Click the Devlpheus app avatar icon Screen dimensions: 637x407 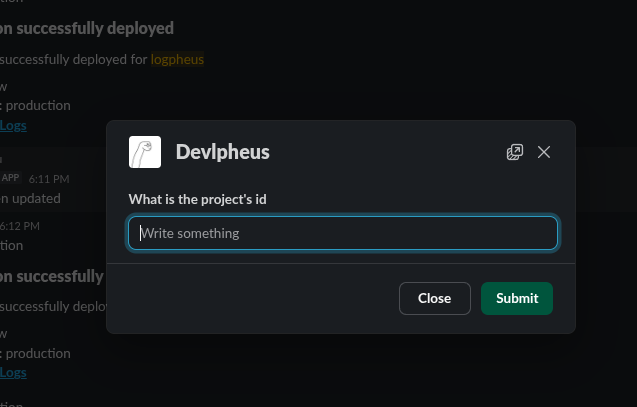point(145,152)
